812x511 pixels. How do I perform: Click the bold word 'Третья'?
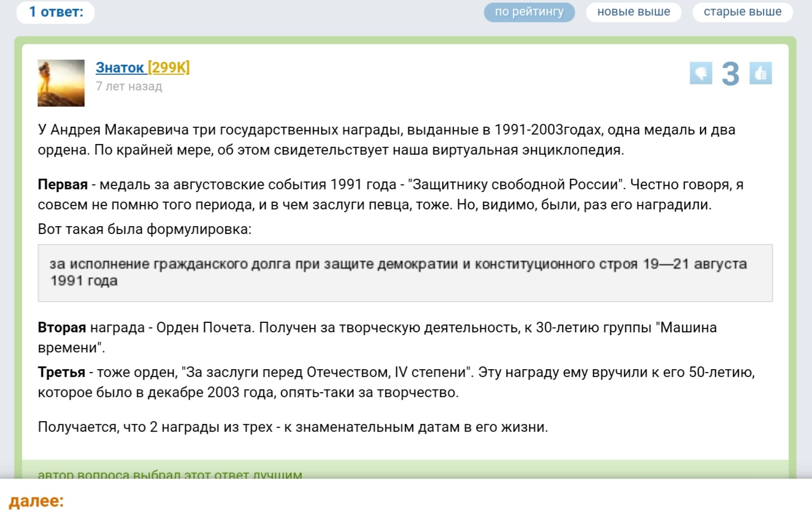point(61,372)
